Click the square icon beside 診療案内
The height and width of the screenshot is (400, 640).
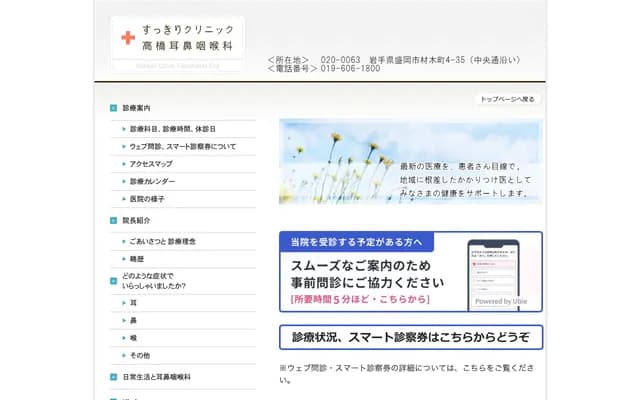[x=114, y=107]
